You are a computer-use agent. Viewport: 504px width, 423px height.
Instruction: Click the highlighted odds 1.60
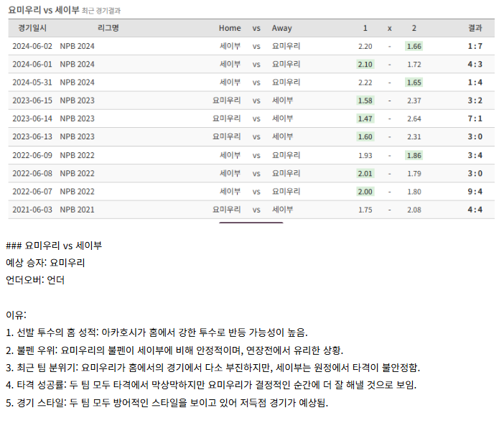click(365, 136)
